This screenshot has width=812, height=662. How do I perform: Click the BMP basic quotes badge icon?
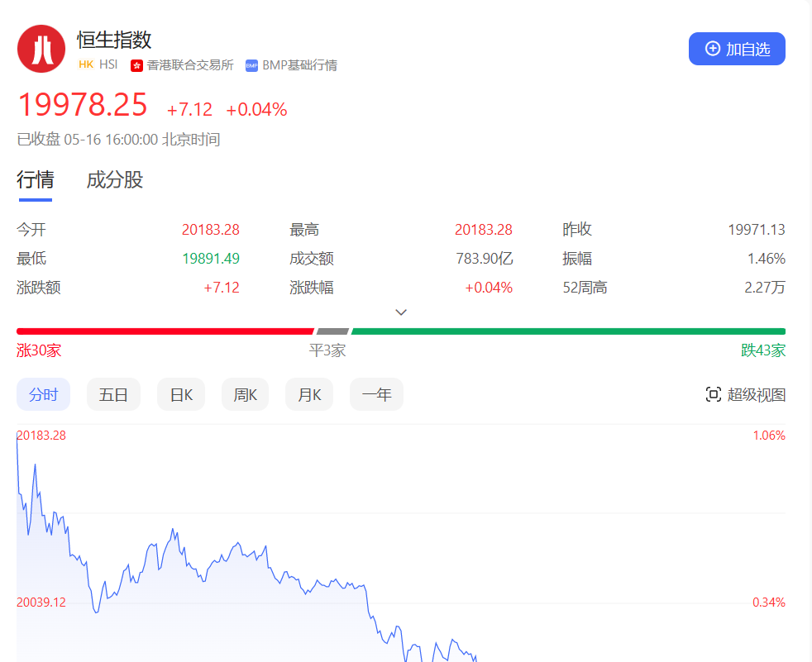(251, 66)
